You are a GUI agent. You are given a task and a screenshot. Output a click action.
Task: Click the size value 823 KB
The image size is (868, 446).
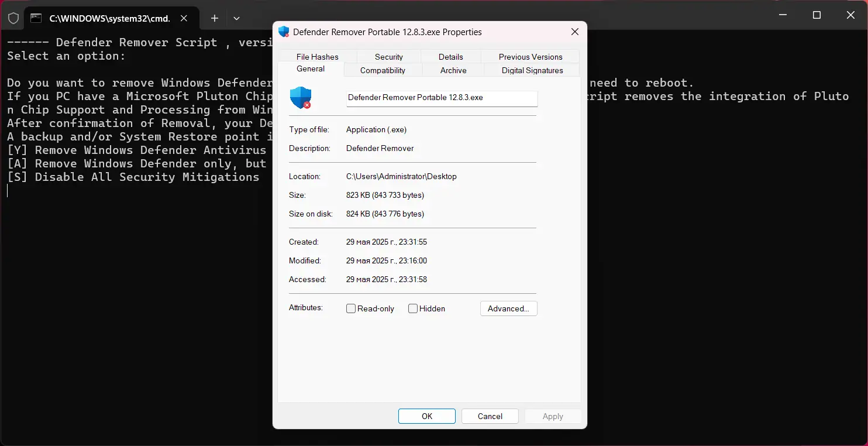(x=385, y=195)
